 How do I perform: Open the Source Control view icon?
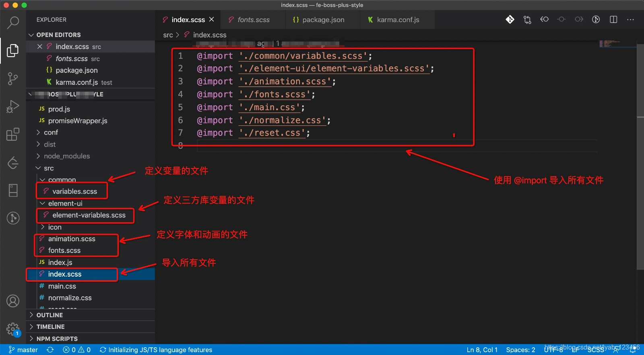13,79
